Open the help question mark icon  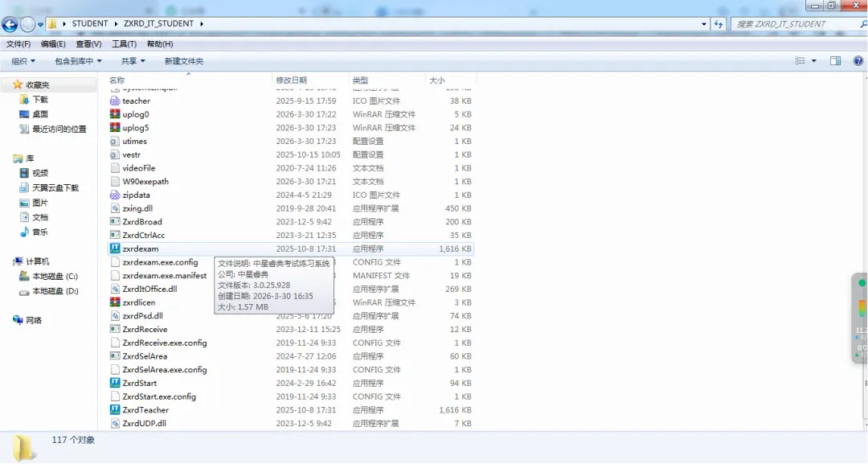click(858, 61)
